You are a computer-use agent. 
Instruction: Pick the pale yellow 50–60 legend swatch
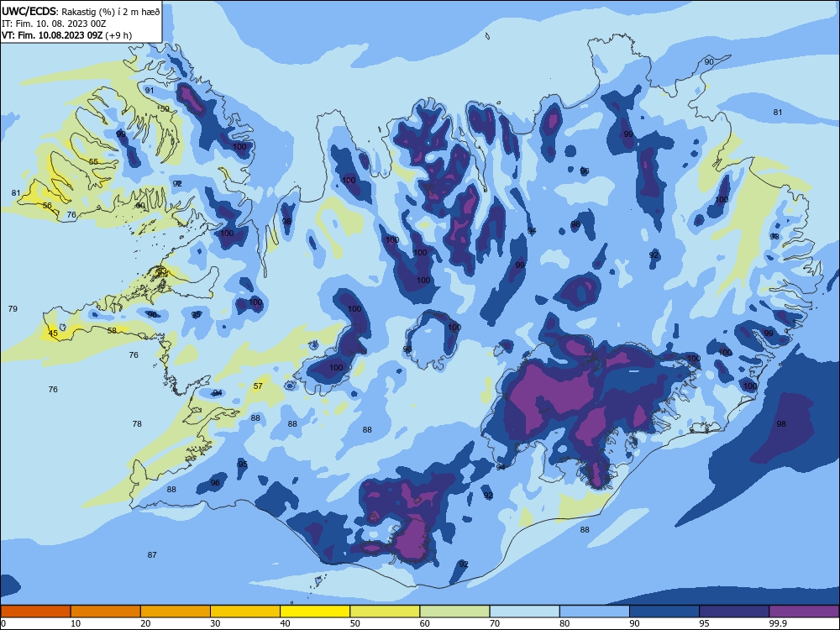point(385,612)
